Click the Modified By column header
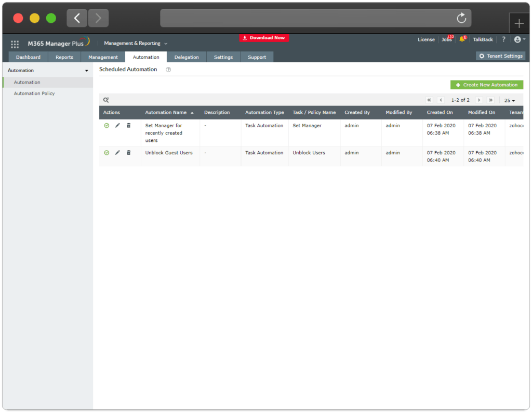Viewport: 532px width, 412px height. pyautogui.click(x=398, y=112)
